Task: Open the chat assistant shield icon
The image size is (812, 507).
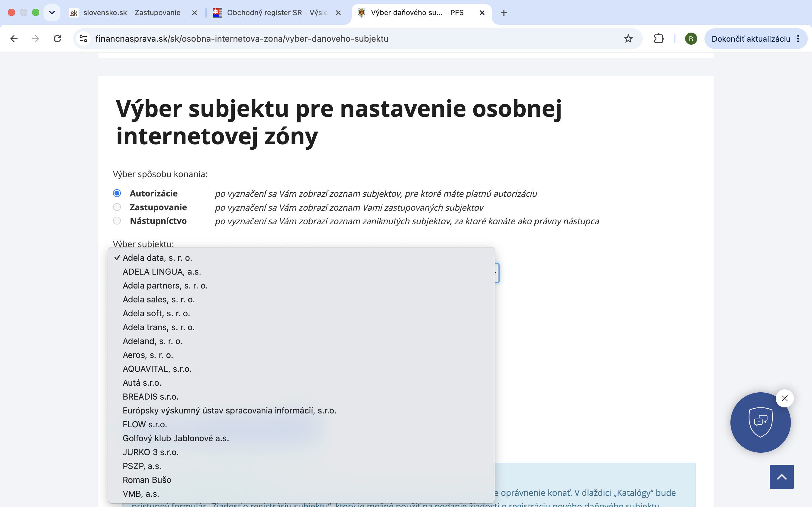Action: pos(760,422)
